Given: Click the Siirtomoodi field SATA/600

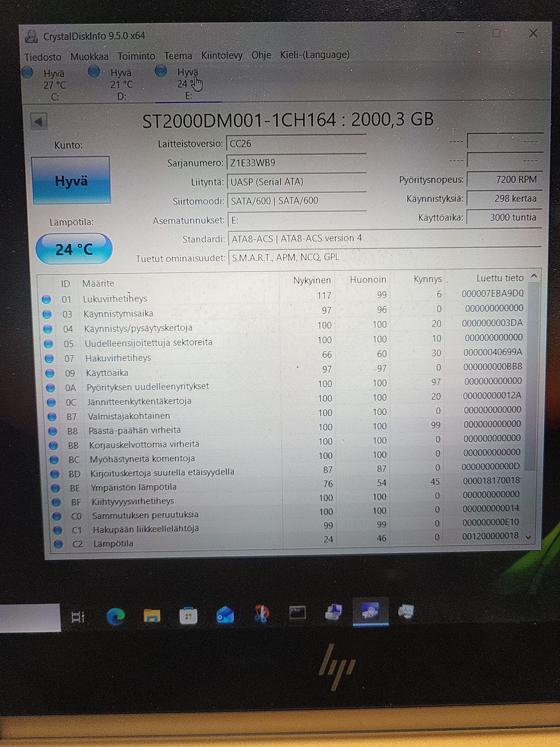Looking at the screenshot, I should point(296,201).
